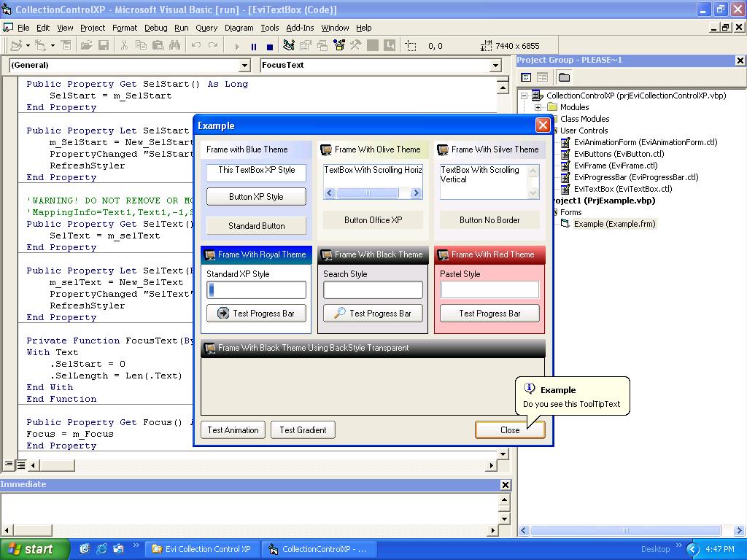Collapse the CollectionControlXP project node
747x560 pixels.
tap(524, 96)
